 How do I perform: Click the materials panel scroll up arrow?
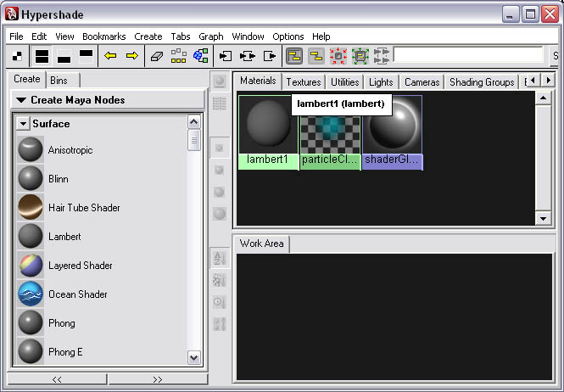tap(543, 98)
